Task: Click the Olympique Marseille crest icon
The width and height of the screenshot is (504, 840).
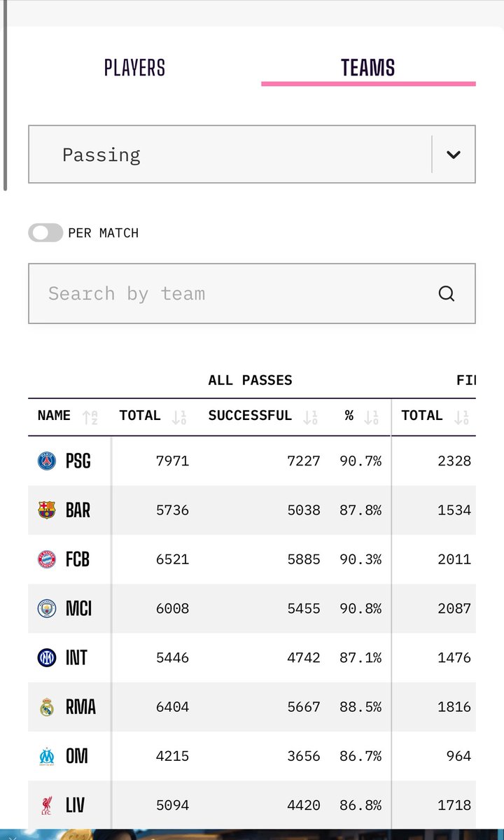Action: click(x=47, y=756)
